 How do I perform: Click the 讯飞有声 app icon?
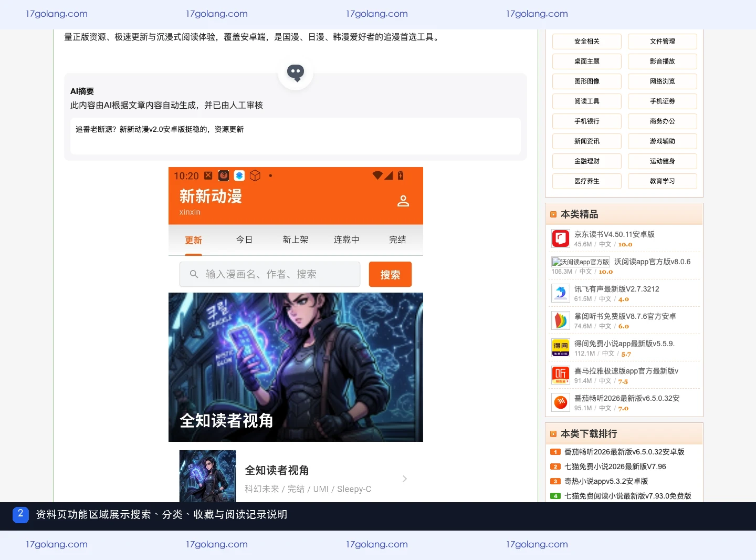[x=561, y=293]
